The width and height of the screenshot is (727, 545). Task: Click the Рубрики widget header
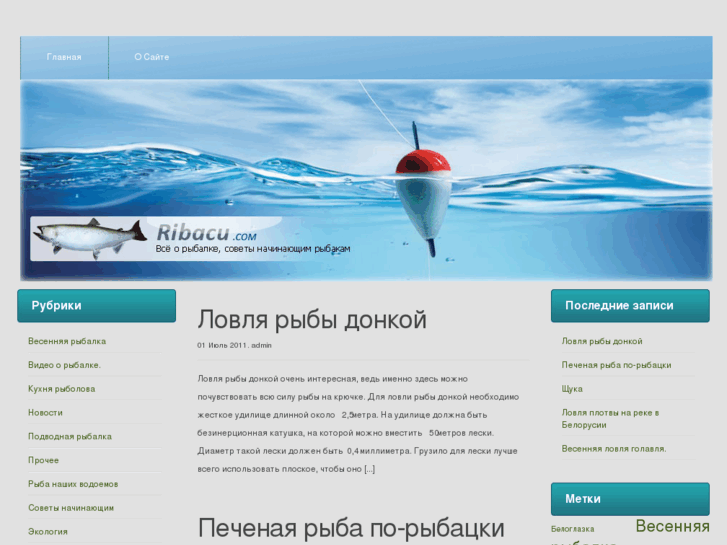point(96,306)
